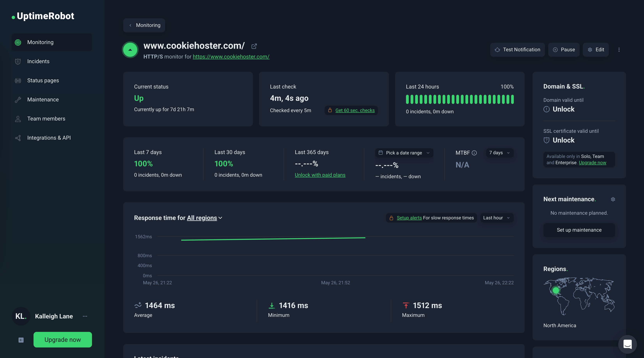Viewport: 644px width, 358px height.
Task: Click the maximum upload-arrow icon
Action: point(406,306)
